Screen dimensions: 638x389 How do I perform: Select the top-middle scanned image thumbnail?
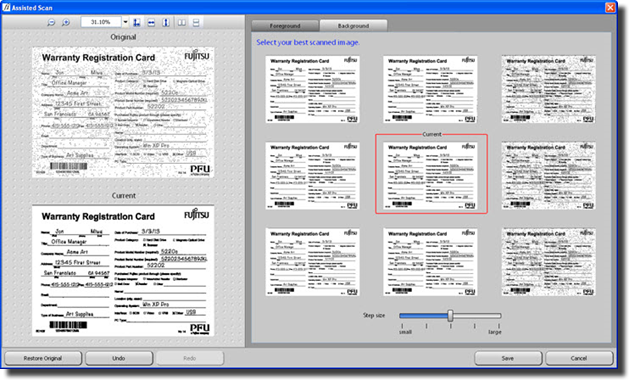[x=430, y=89]
